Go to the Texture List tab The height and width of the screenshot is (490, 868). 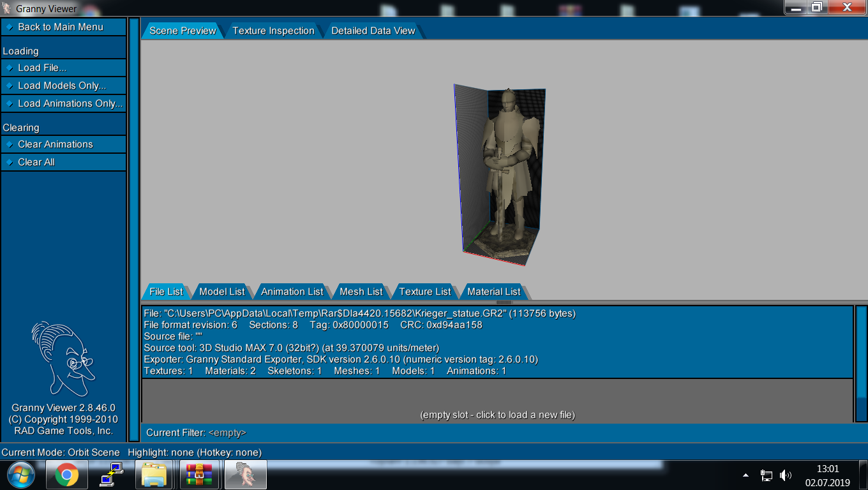[424, 292]
